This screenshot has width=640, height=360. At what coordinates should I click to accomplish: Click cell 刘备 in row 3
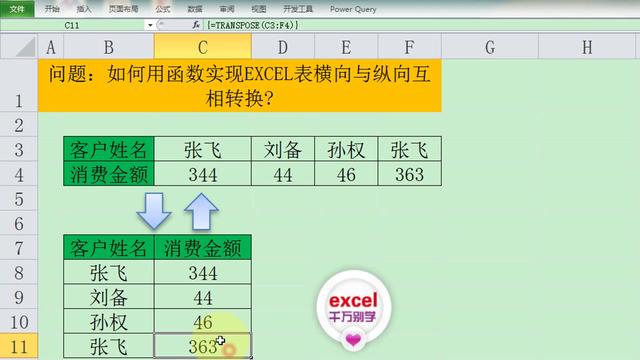[x=283, y=149]
